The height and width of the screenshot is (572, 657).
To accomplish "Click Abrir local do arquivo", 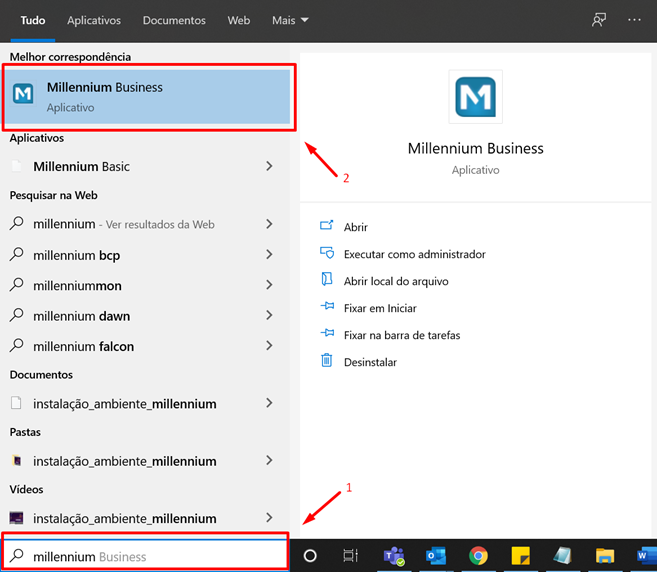I will pyautogui.click(x=396, y=281).
